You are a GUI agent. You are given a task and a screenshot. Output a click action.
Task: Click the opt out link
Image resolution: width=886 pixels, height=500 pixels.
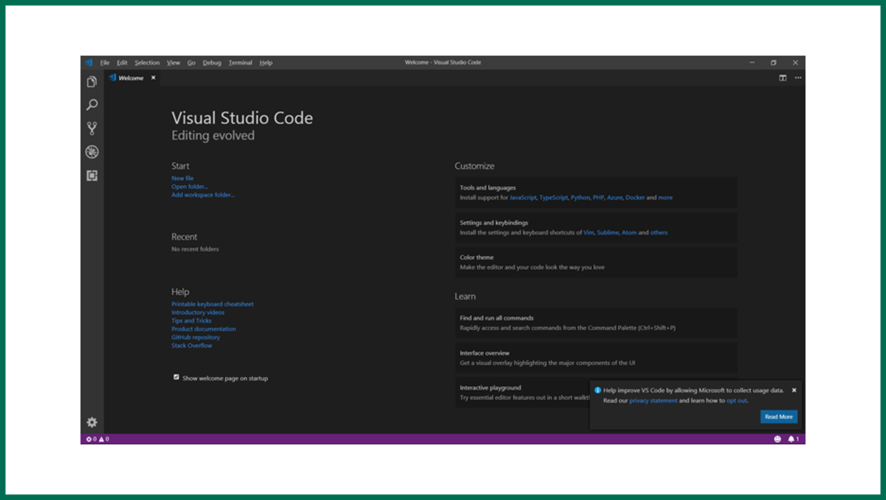tap(737, 401)
